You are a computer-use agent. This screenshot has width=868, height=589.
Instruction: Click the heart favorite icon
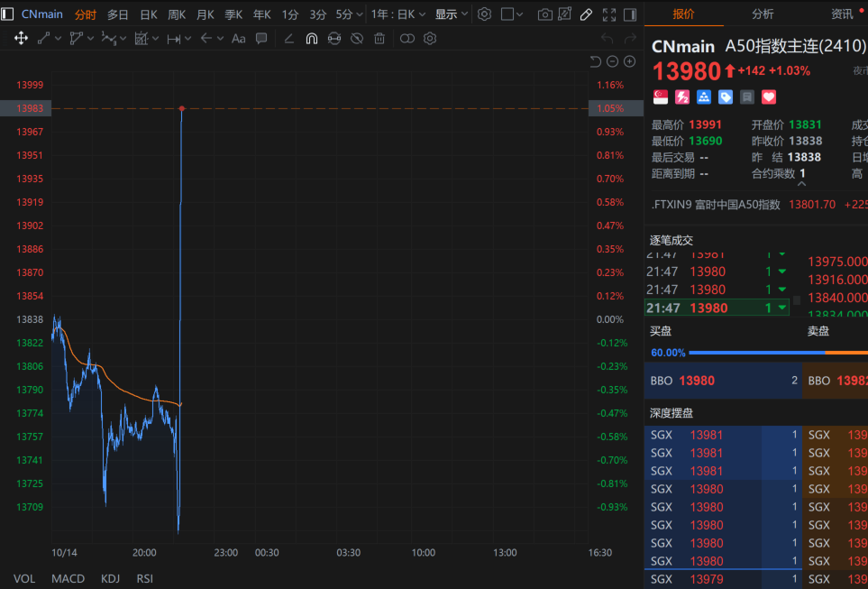click(x=769, y=97)
